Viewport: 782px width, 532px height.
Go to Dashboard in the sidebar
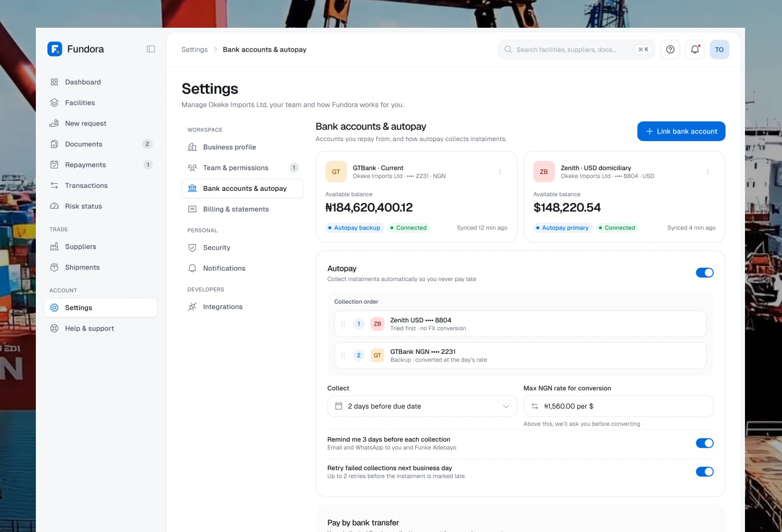point(101,82)
